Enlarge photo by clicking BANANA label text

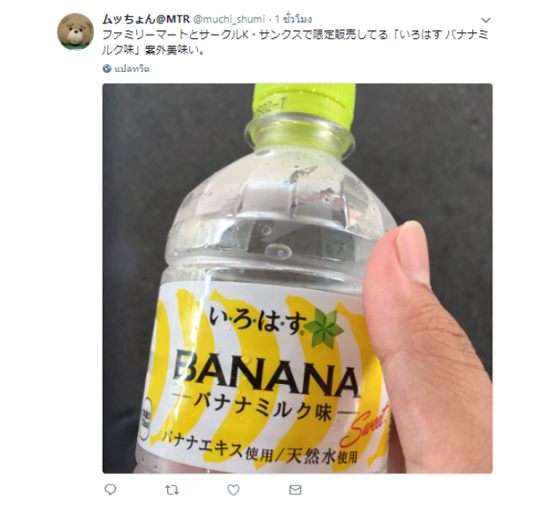267,371
